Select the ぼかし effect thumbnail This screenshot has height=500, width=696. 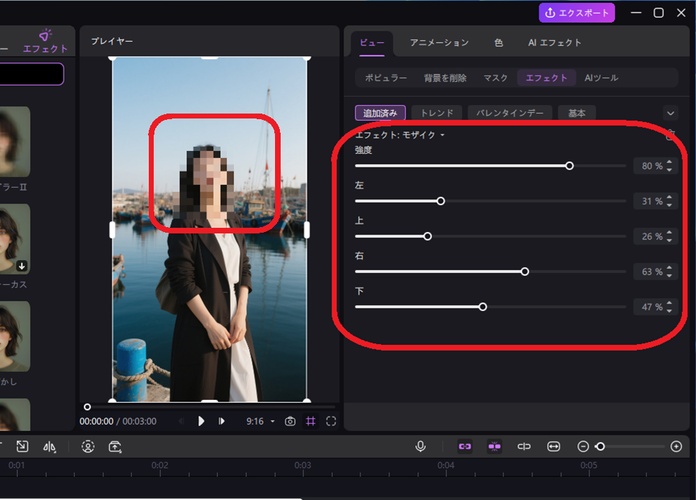(x=15, y=336)
